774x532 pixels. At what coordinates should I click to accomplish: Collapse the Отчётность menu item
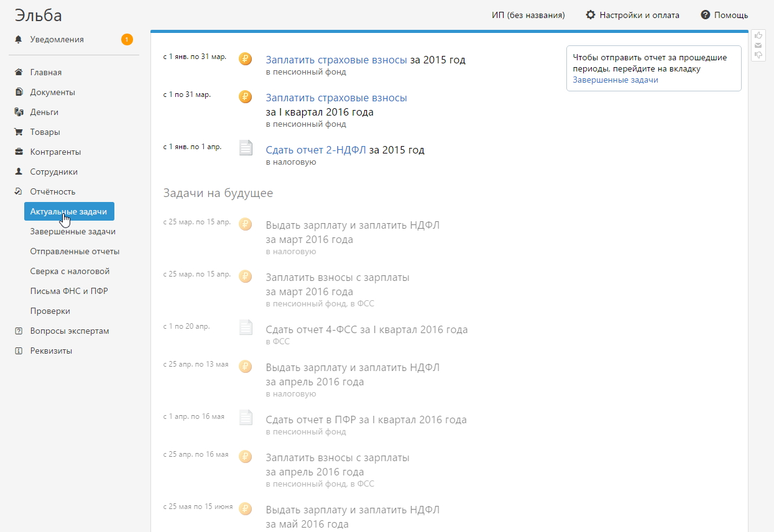pos(53,191)
